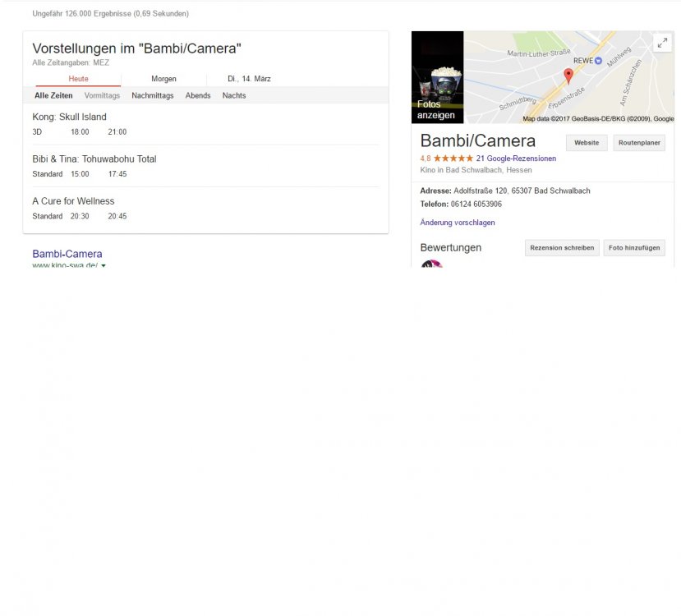681x616 pixels.
Task: Filter showtimes by Nachmittags
Action: (153, 96)
